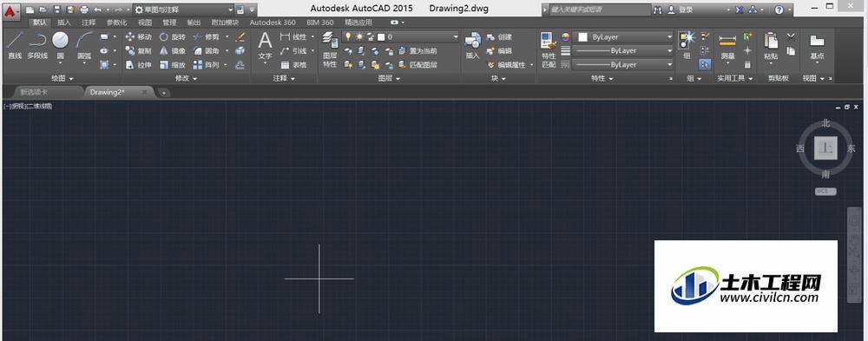This screenshot has height=341, width=868.
Task: Insert a 表格 (Table)
Action: pyautogui.click(x=293, y=65)
